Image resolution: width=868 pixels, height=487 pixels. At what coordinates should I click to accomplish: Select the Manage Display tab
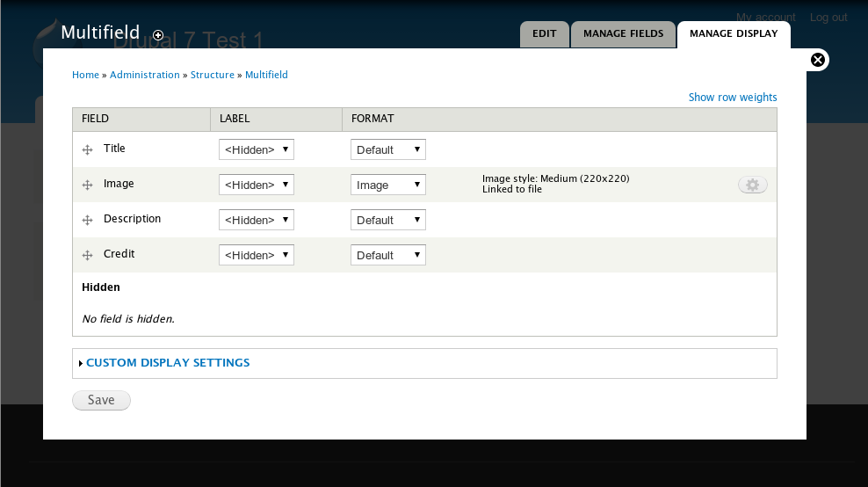(734, 33)
